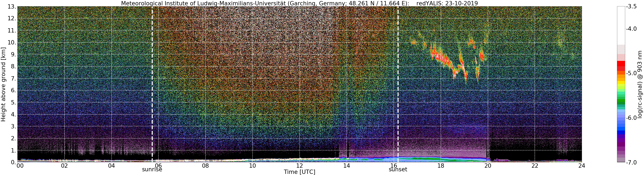Click the colorbar tick label '-3.5'
This screenshot has width=644, height=176.
[631, 7]
